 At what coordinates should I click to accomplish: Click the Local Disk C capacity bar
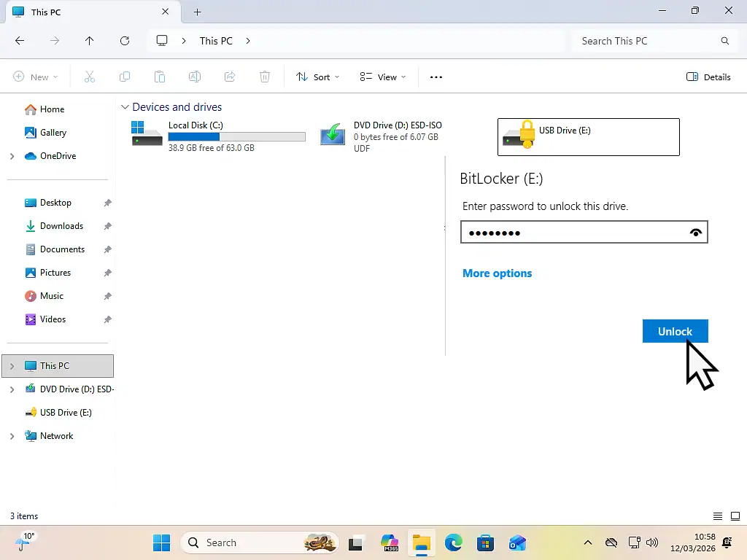pos(236,136)
